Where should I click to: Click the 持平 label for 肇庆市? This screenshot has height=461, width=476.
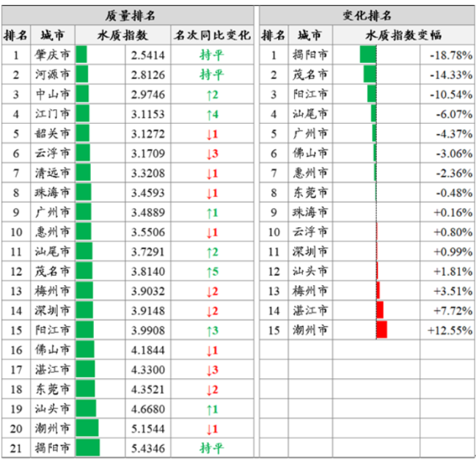(x=211, y=55)
